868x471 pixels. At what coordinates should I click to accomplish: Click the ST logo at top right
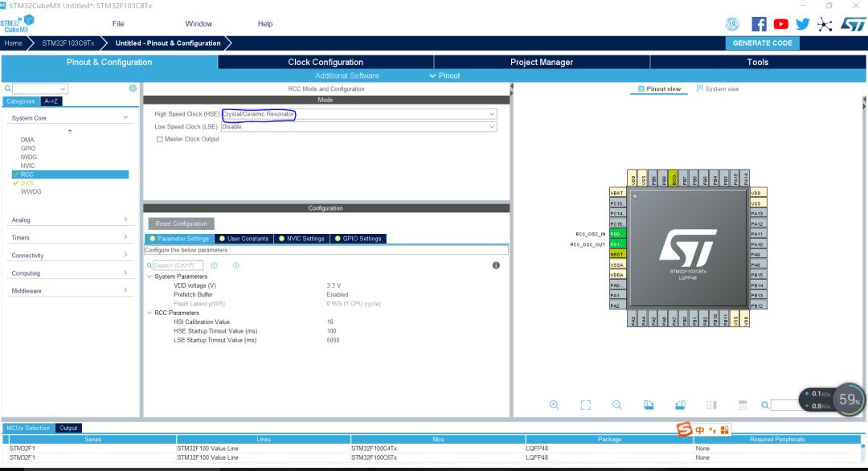853,24
